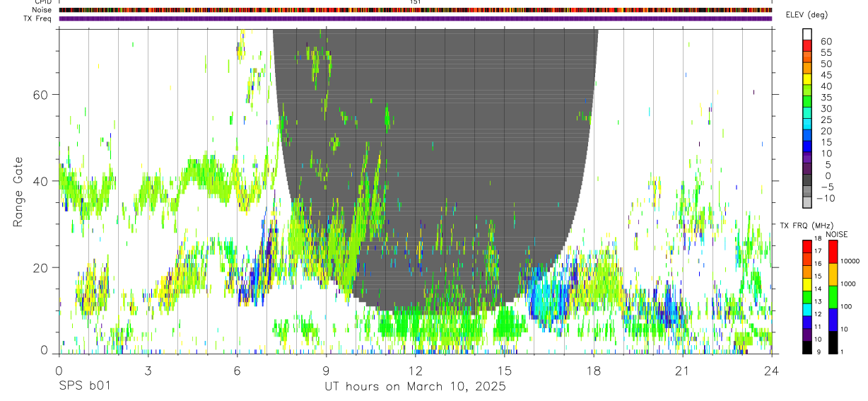Click the 3 hour tick on time axis
This screenshot has height=401, width=868.
148,370
